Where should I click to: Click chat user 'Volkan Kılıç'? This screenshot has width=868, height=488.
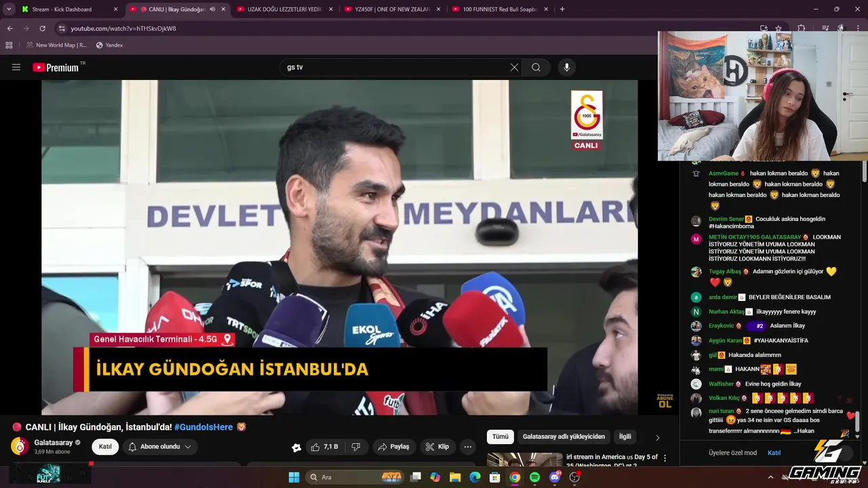[724, 398]
